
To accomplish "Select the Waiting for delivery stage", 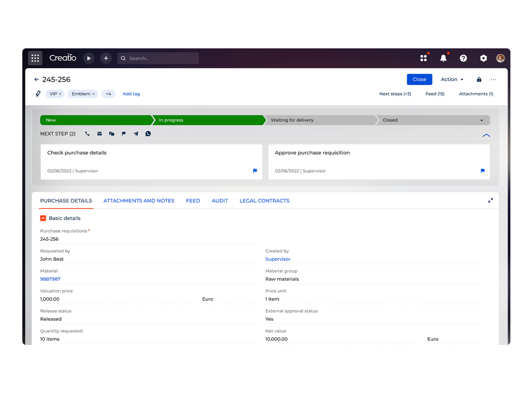I will pos(320,120).
